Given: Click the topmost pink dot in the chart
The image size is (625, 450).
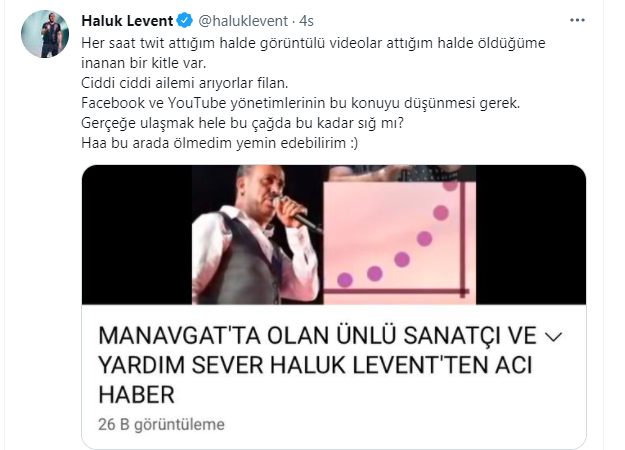Looking at the screenshot, I should tap(450, 185).
